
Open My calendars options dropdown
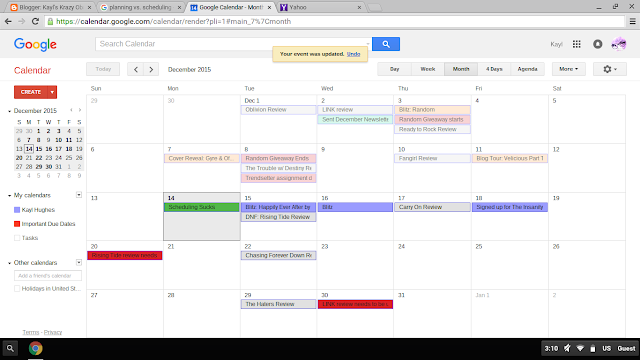[79, 195]
